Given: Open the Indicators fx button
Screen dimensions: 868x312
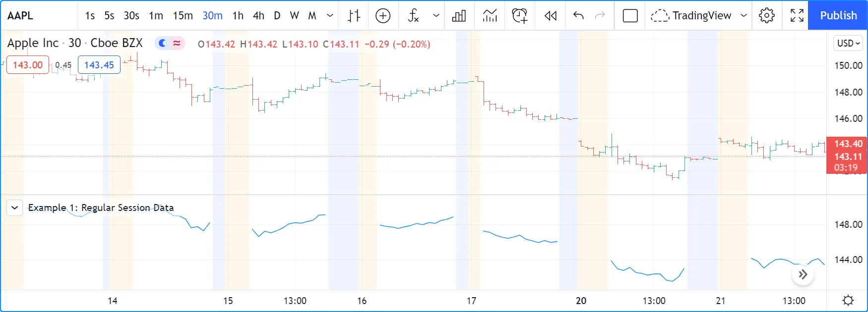Looking at the screenshot, I should [x=413, y=16].
